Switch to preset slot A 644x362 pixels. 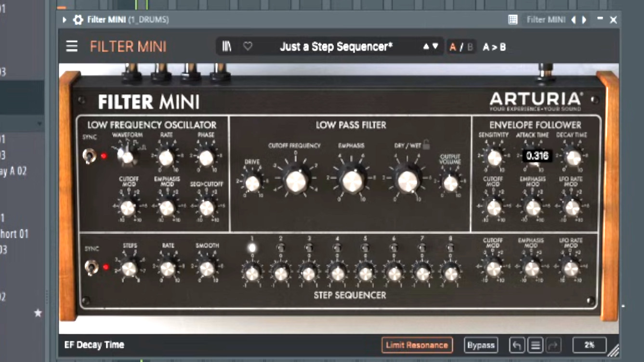[x=452, y=47]
